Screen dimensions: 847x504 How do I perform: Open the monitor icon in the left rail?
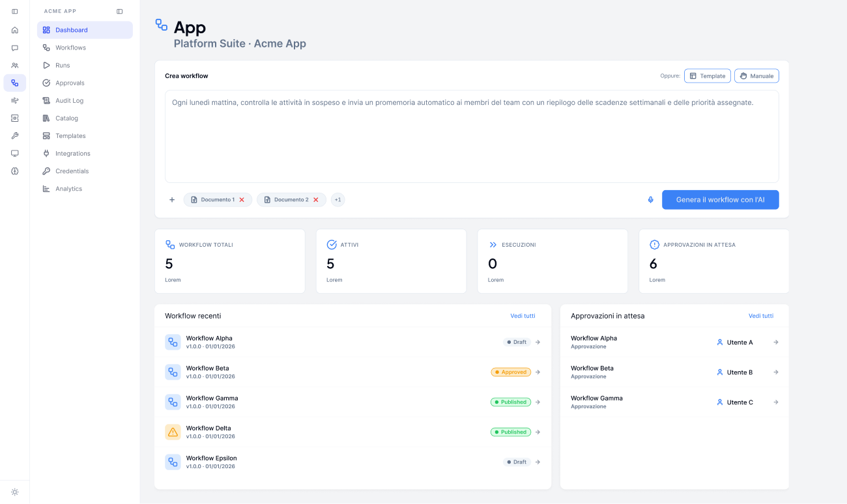coord(14,153)
